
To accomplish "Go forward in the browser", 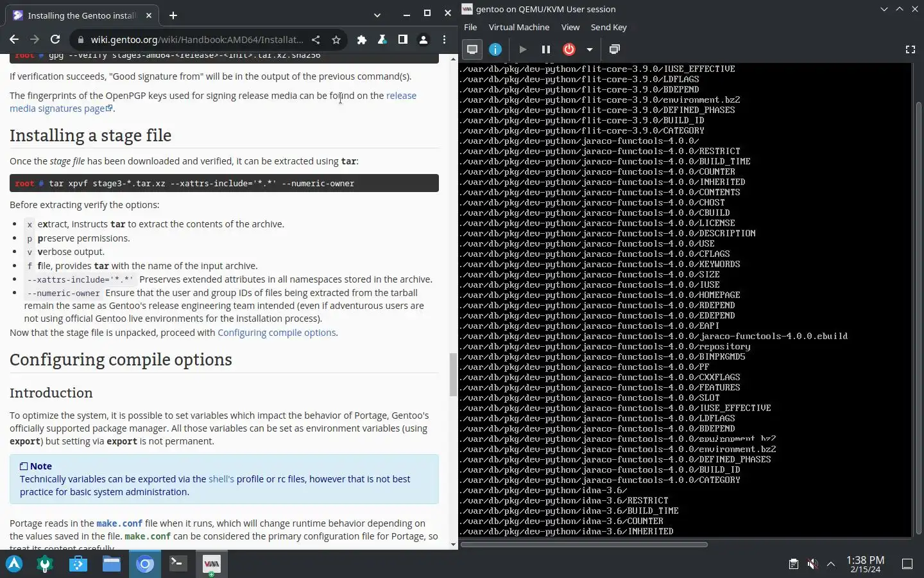I will (35, 40).
